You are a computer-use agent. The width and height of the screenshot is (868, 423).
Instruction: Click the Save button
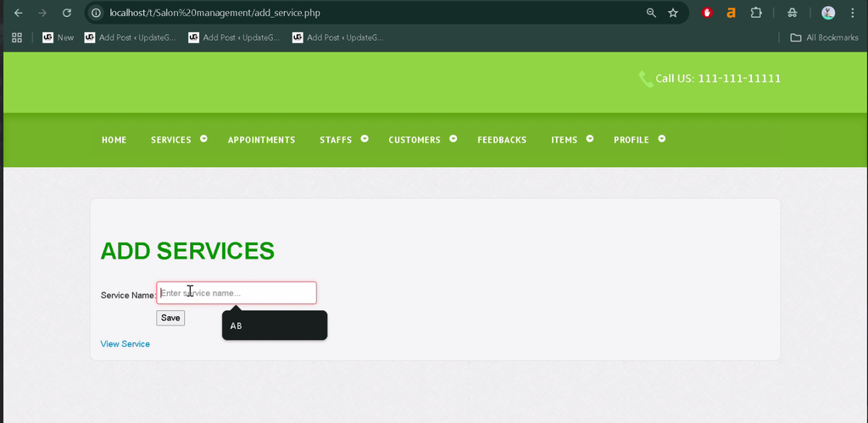pyautogui.click(x=170, y=318)
